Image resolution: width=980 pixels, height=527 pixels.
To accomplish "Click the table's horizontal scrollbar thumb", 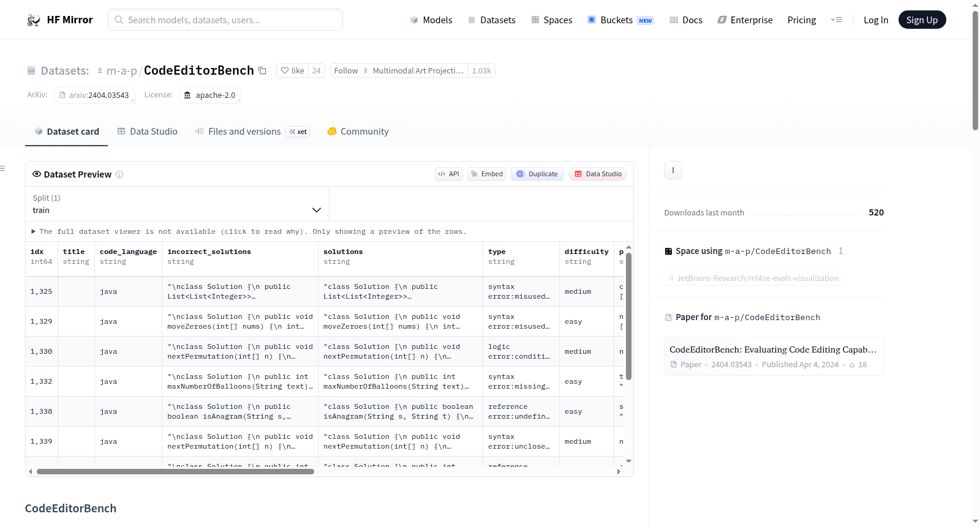I will [175, 472].
